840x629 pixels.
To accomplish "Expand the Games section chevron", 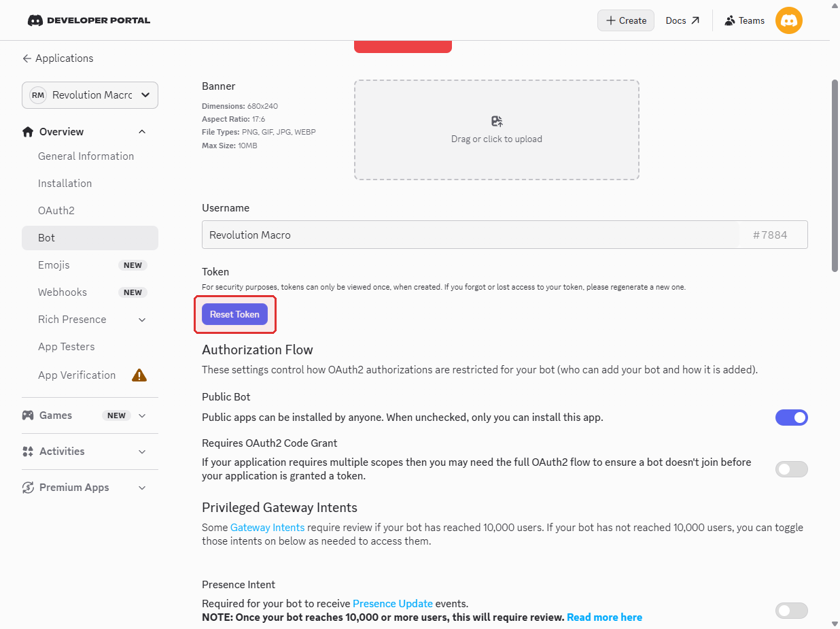I will click(142, 415).
